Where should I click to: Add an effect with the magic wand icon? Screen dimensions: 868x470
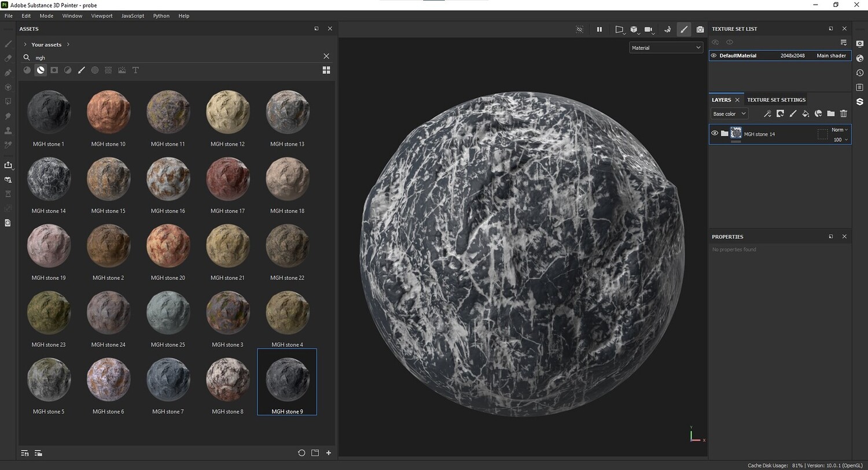(x=767, y=114)
